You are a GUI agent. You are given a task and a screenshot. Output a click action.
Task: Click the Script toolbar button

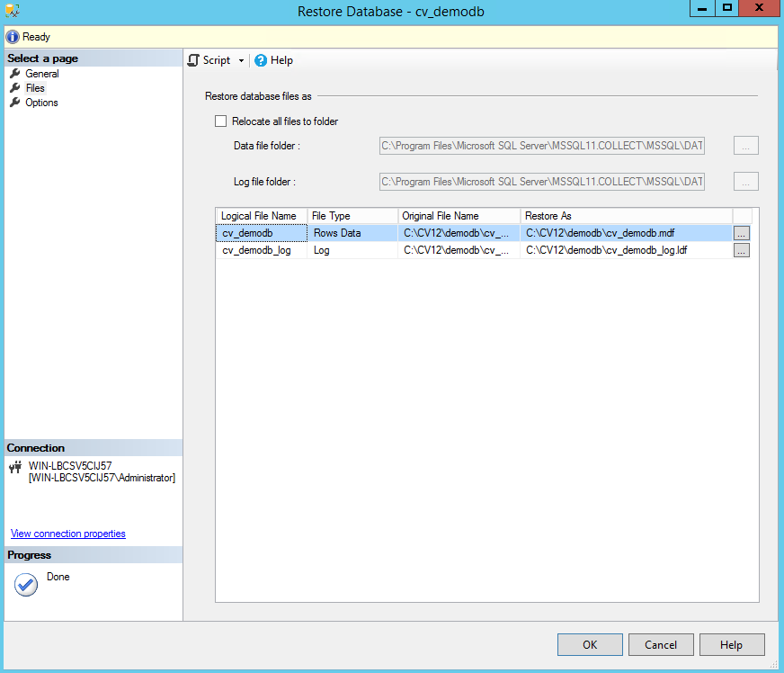[209, 60]
